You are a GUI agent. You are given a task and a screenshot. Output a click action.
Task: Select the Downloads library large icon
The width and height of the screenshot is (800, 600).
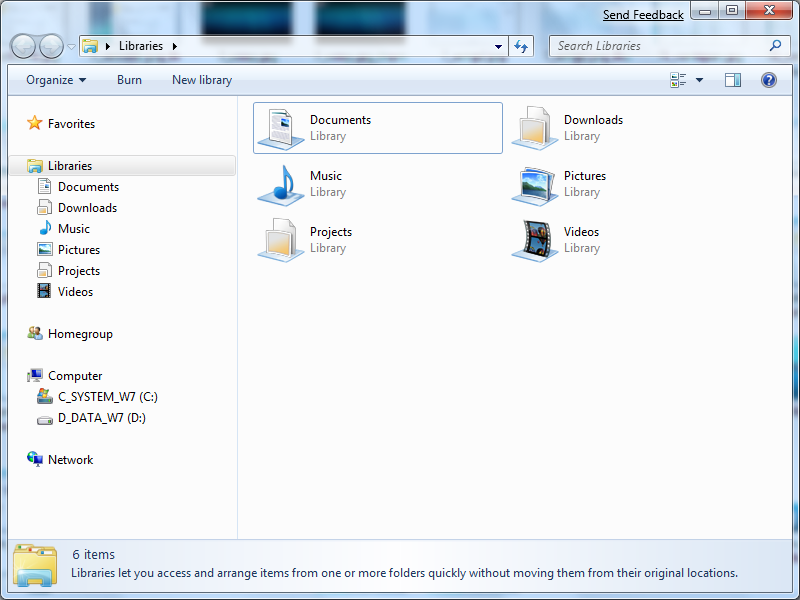[535, 129]
